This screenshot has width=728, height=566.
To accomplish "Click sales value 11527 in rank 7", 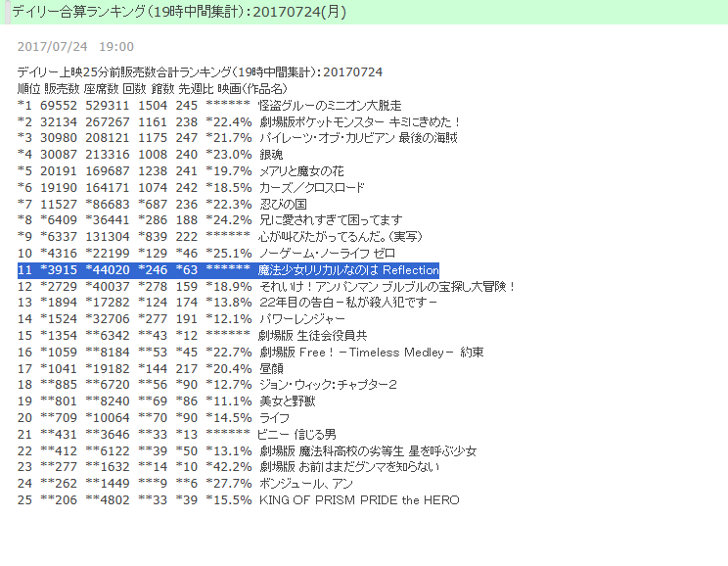I will click(x=59, y=204).
